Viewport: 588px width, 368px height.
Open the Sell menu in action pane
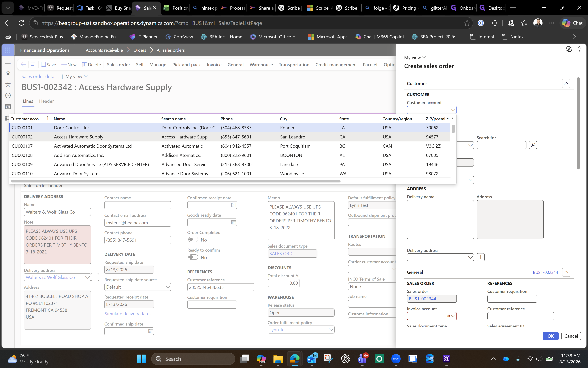(139, 65)
